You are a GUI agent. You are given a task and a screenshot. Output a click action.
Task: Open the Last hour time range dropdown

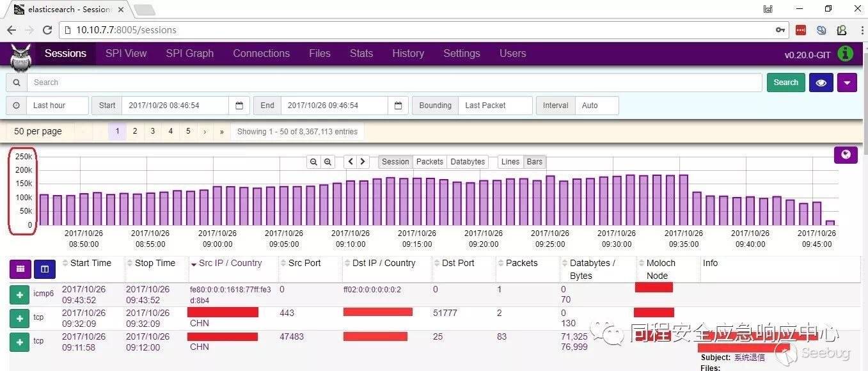coord(57,106)
